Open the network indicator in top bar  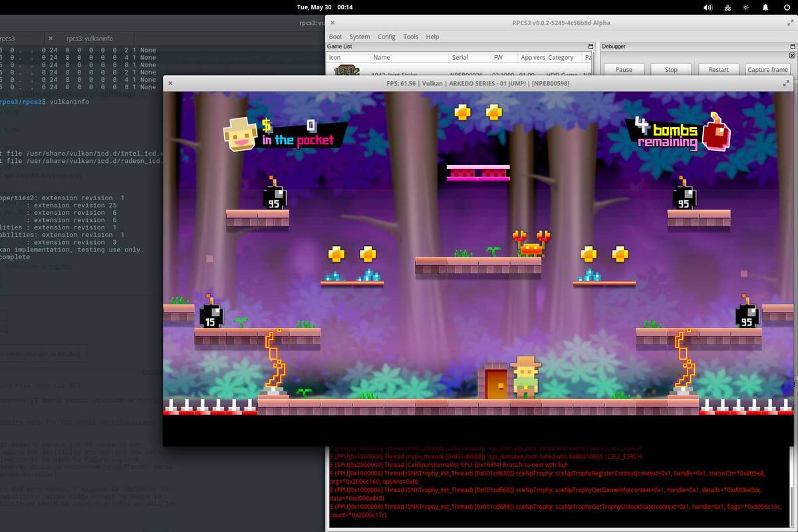[x=727, y=7]
